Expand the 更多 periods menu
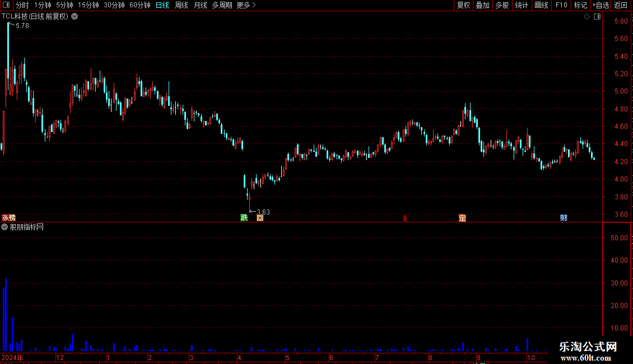The image size is (633, 364). tap(246, 5)
